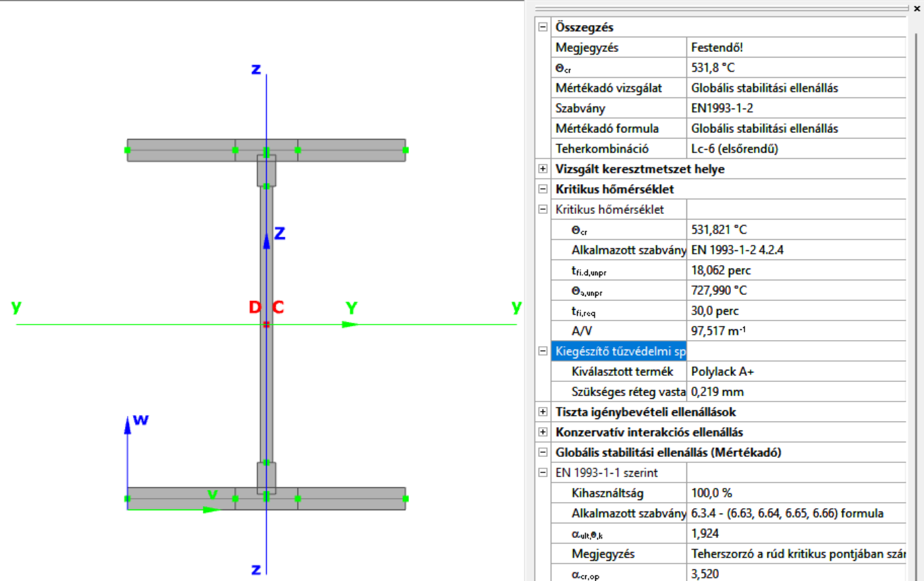924x581 pixels.
Task: Collapse the Összegzés section
Action: [x=543, y=28]
